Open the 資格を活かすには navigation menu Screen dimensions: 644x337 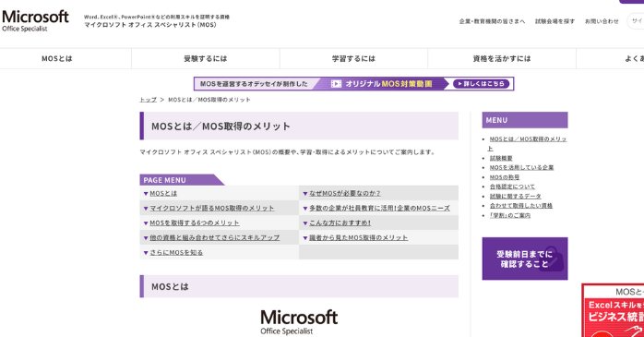pyautogui.click(x=502, y=59)
